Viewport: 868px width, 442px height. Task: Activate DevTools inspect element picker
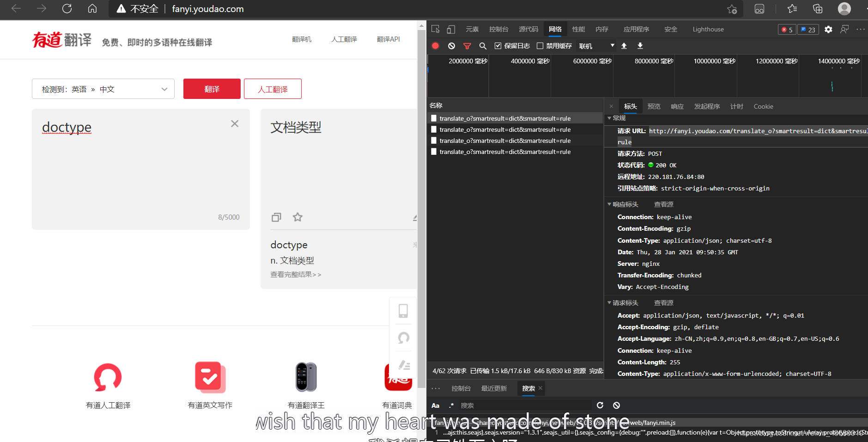coord(435,29)
